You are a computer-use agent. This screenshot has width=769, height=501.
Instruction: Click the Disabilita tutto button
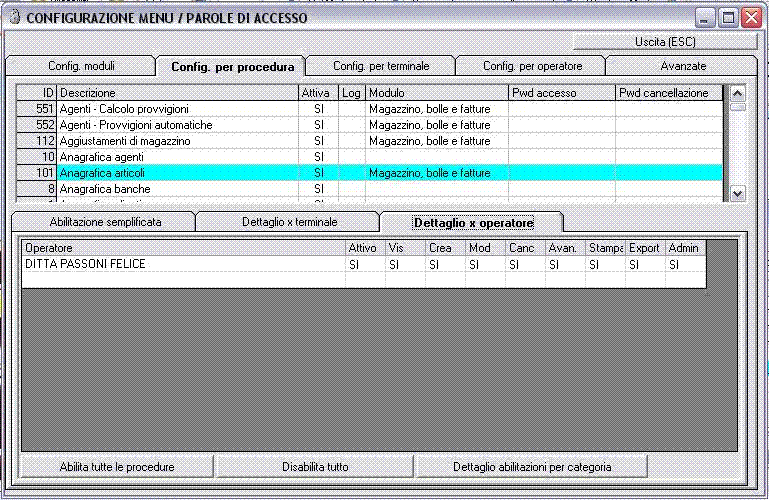tap(315, 467)
